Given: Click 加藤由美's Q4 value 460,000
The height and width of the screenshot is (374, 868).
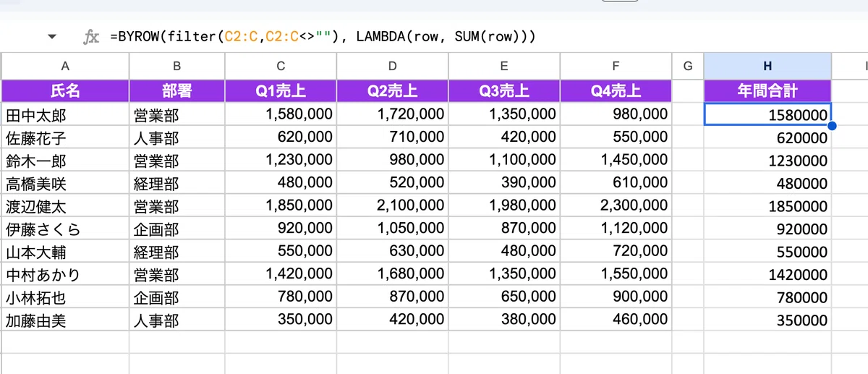Looking at the screenshot, I should (616, 320).
